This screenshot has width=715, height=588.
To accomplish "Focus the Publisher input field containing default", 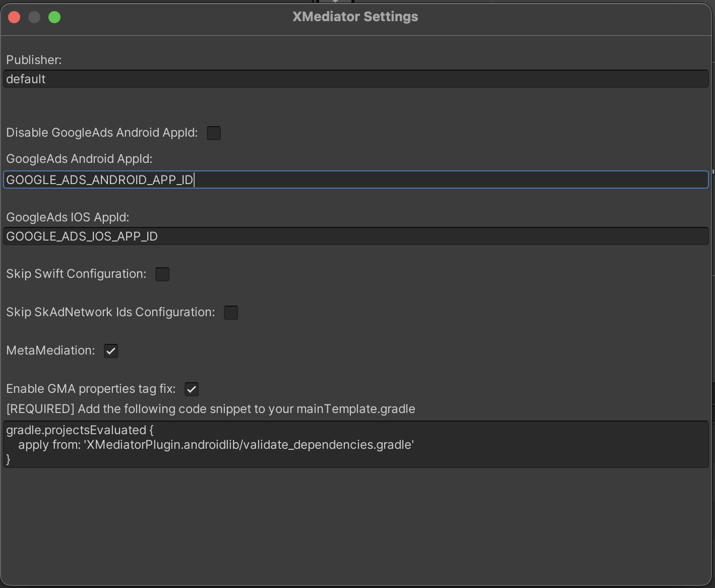I will 355,79.
